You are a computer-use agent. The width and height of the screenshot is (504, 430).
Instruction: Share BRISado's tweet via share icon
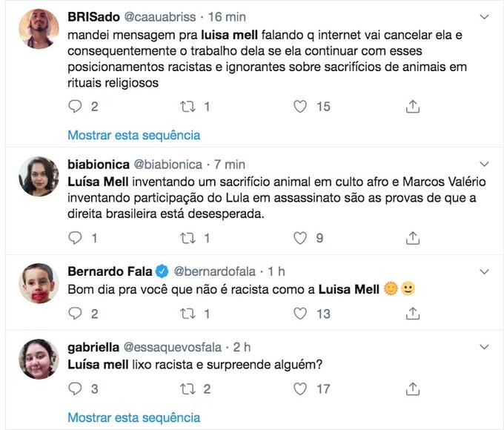(x=414, y=107)
